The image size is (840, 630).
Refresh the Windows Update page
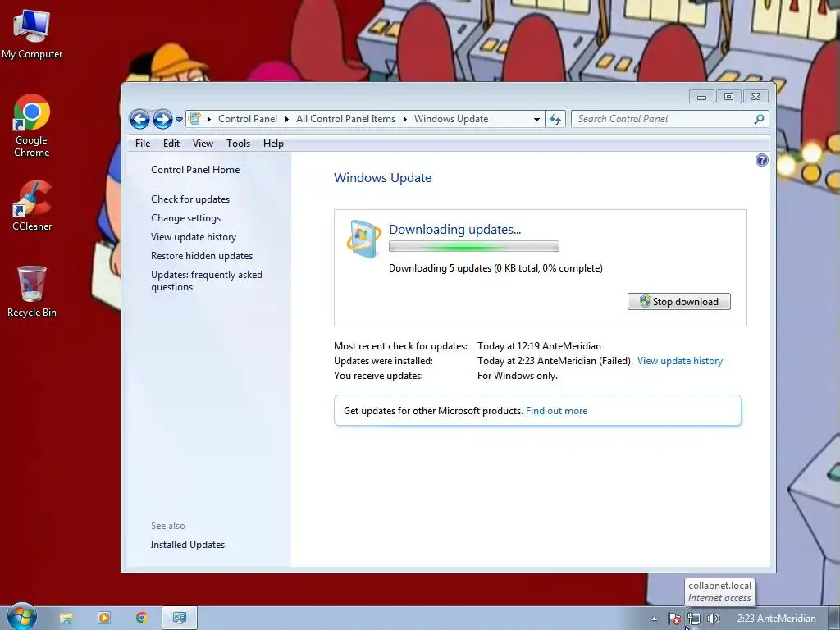[555, 120]
